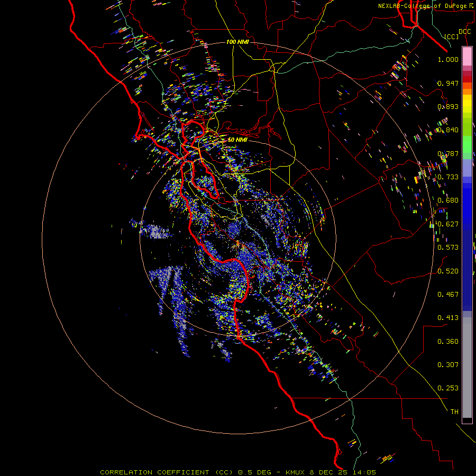
Task: Click the 0.467 scale value
Action: (x=448, y=295)
